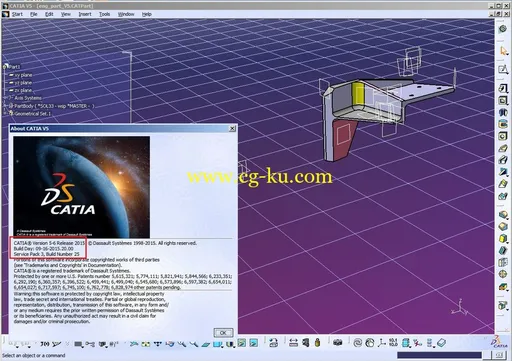Expand the Geometrical Set.1 node
Image resolution: width=512 pixels, height=361 pixels.
tap(5, 114)
